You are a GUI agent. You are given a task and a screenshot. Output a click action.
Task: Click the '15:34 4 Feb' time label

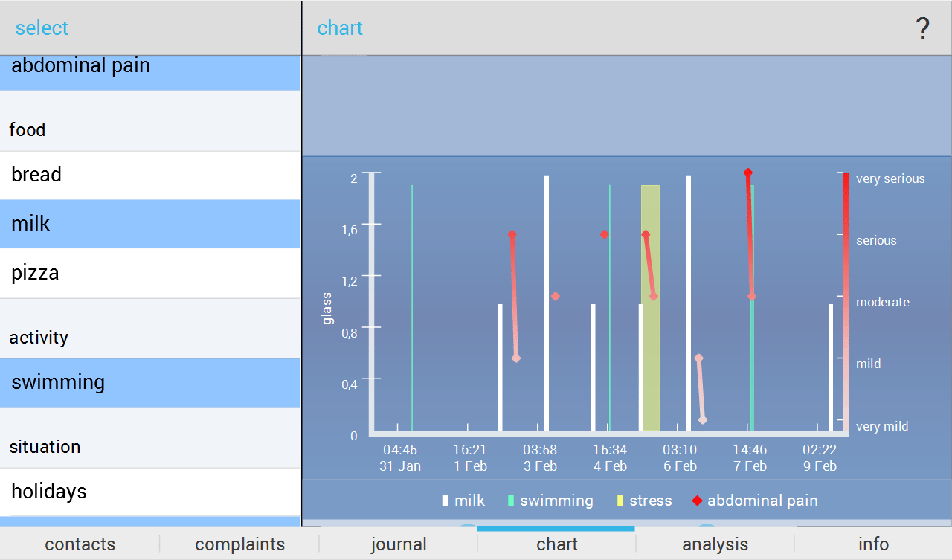610,458
